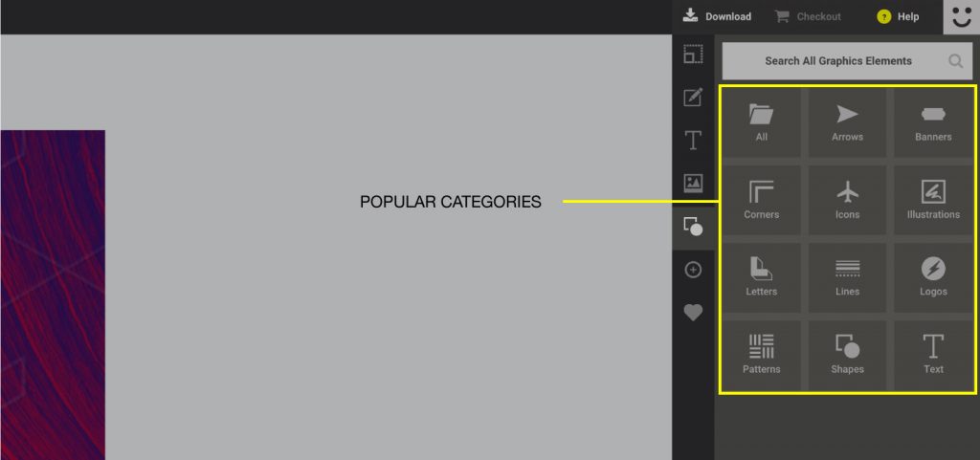This screenshot has width=980, height=460.
Task: Open the Checkout cart
Action: (x=808, y=16)
